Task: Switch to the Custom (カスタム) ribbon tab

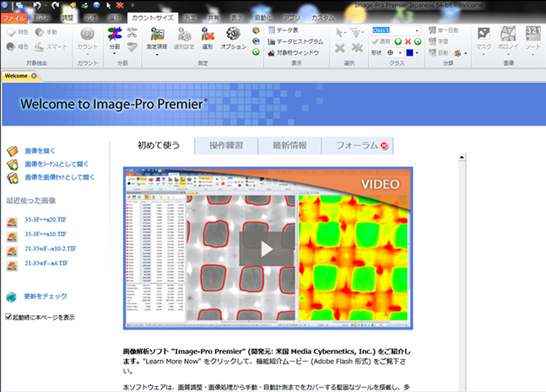Action: pos(322,18)
